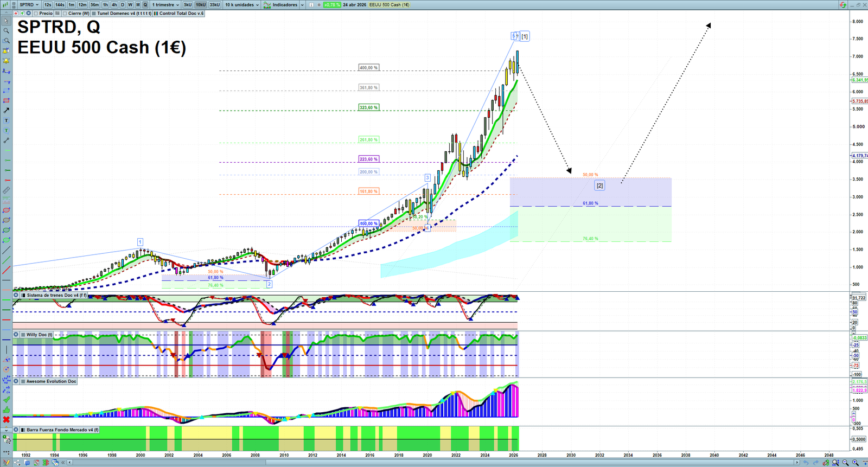The width and height of the screenshot is (868, 467).
Task: Open the Tunel Domenec v4 indicator label
Action: (x=124, y=14)
